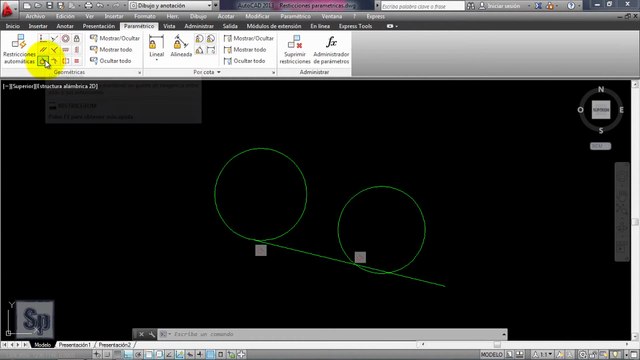Select the Symmetric constraint icon
The image size is (640, 360).
[x=65, y=61]
